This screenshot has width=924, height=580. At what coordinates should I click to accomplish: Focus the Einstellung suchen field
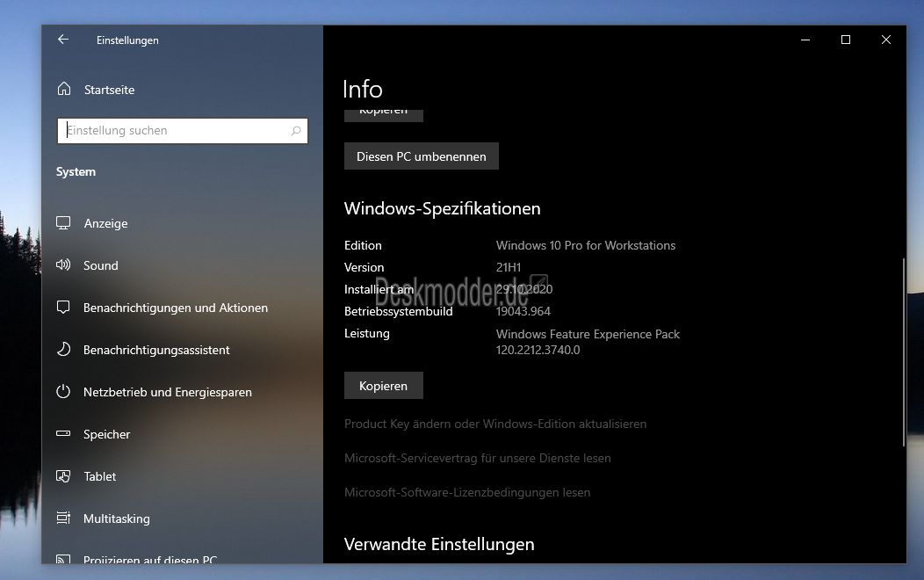pyautogui.click(x=182, y=131)
